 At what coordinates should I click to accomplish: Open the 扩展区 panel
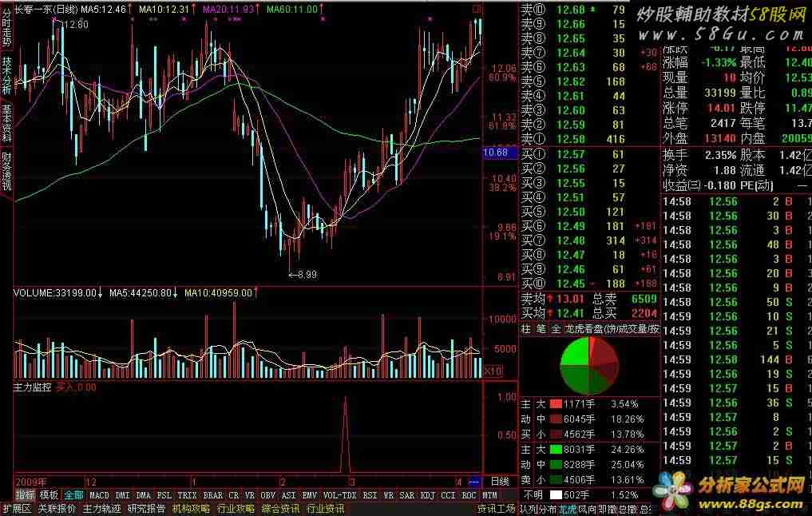pos(18,510)
